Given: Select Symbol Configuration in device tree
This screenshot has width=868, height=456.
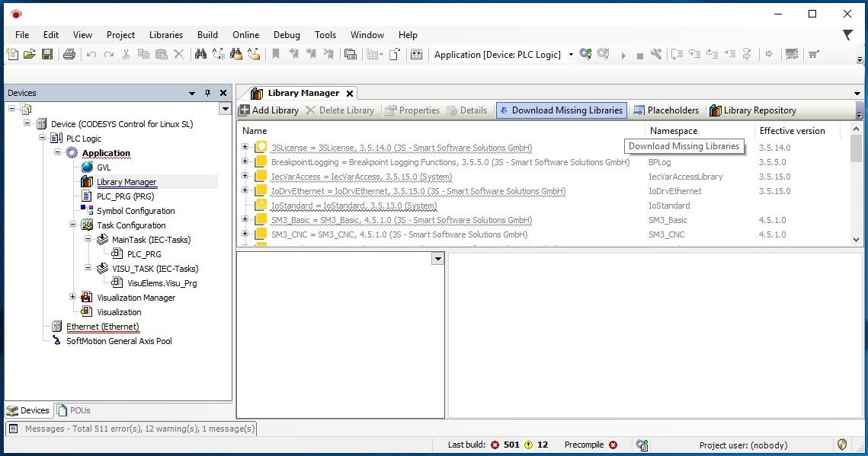Looking at the screenshot, I should click(136, 211).
